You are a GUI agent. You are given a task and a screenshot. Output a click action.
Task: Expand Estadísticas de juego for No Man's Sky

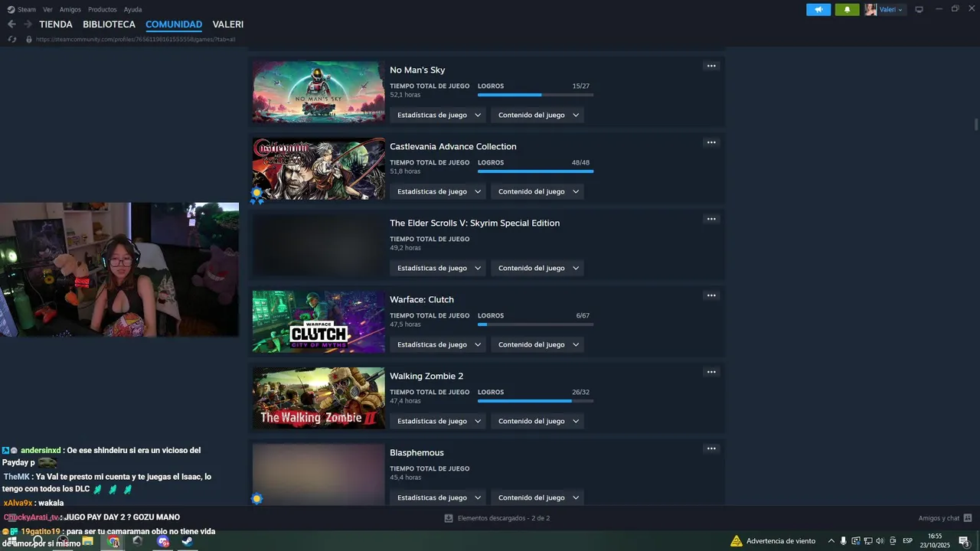(x=439, y=115)
